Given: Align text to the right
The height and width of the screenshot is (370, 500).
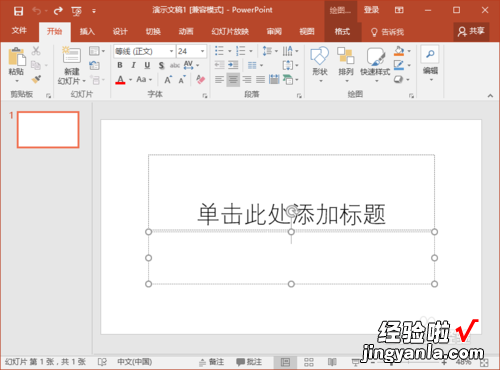Looking at the screenshot, I should (x=247, y=80).
